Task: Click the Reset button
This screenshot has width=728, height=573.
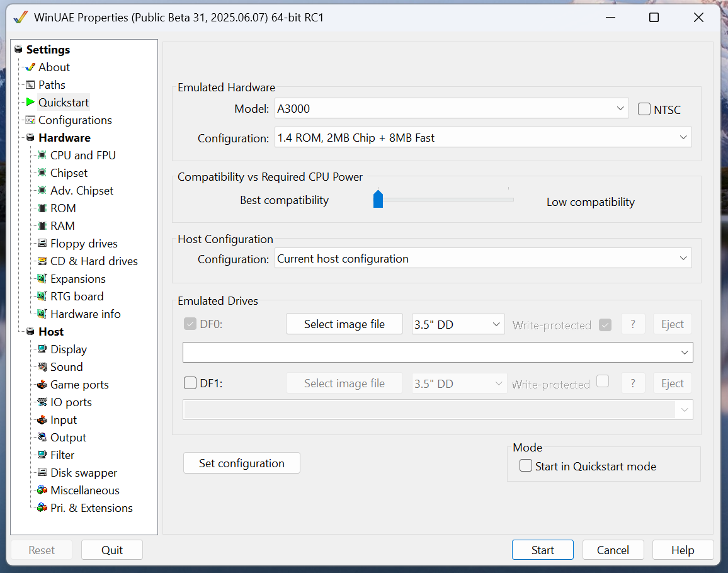Action: pos(42,550)
